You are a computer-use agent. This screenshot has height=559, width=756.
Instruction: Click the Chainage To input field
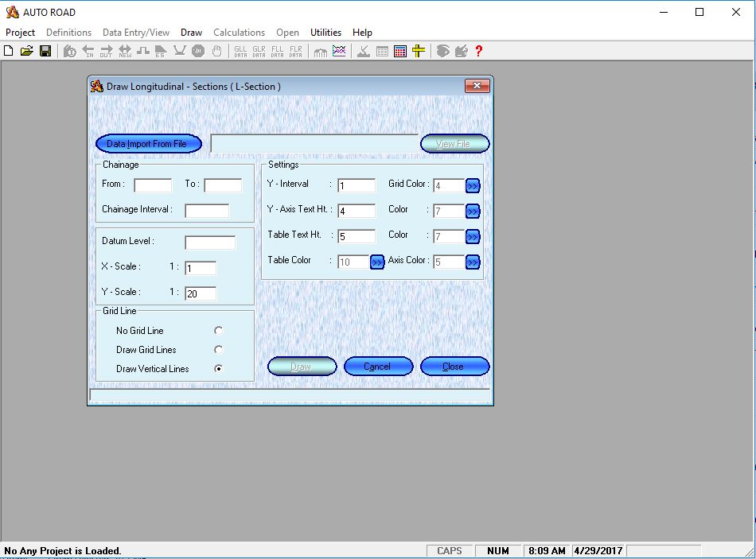tap(223, 185)
